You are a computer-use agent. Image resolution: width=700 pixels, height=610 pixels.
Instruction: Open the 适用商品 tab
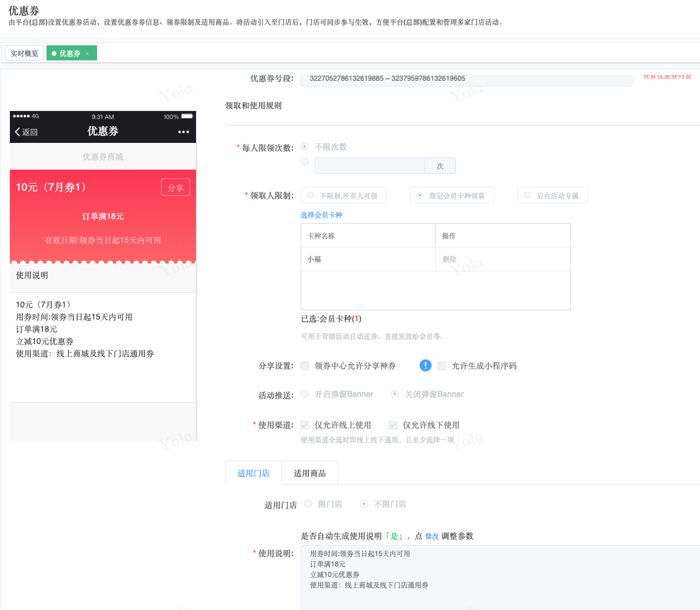coord(310,473)
